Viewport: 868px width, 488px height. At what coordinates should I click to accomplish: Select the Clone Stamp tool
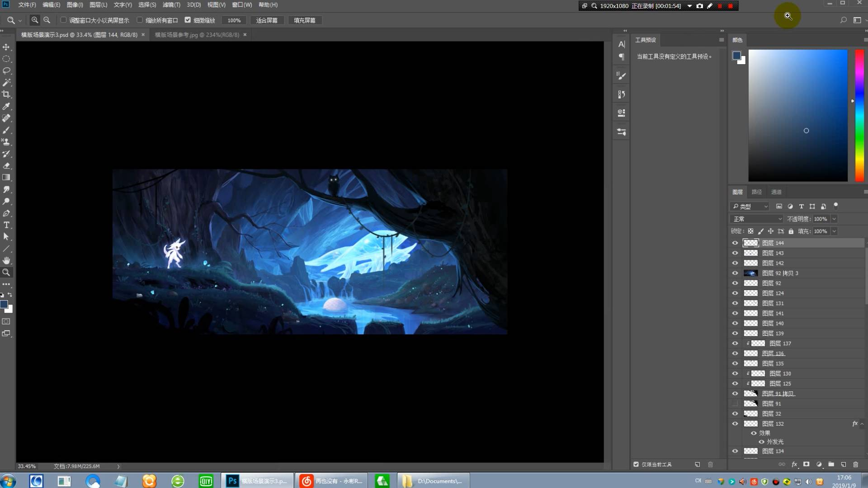6,142
